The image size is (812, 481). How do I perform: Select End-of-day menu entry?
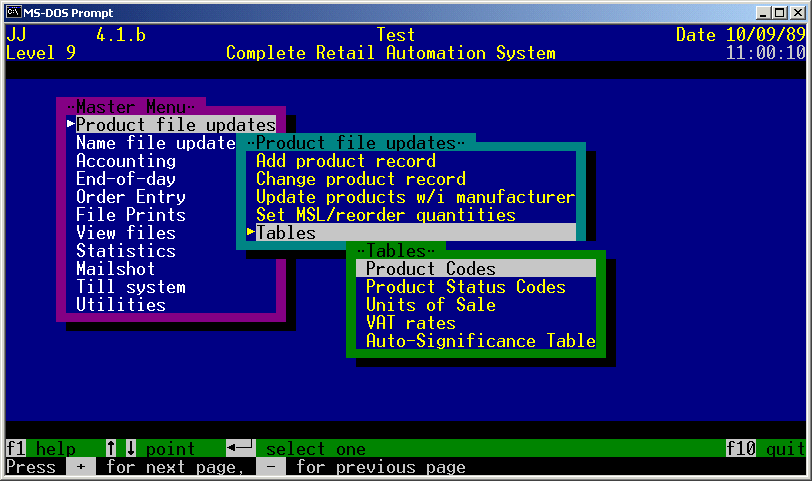click(125, 179)
